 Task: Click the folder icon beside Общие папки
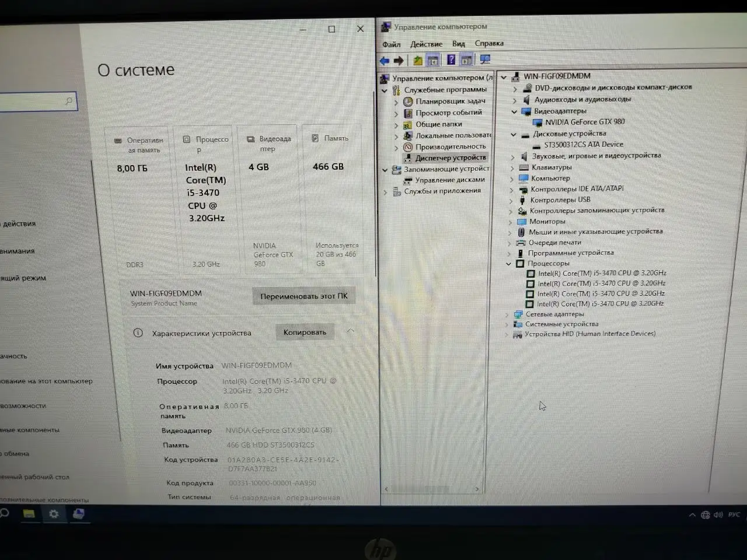pos(408,124)
